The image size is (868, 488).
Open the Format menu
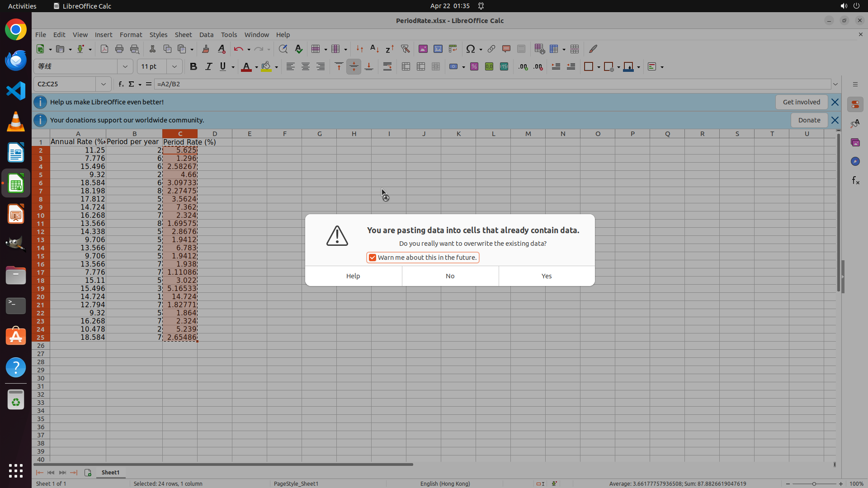pyautogui.click(x=131, y=34)
